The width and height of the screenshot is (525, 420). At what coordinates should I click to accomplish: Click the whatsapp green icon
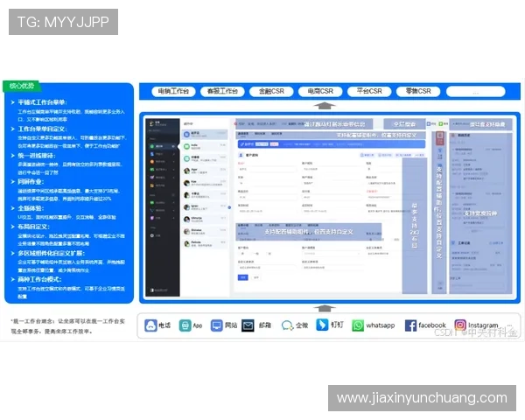(x=358, y=325)
